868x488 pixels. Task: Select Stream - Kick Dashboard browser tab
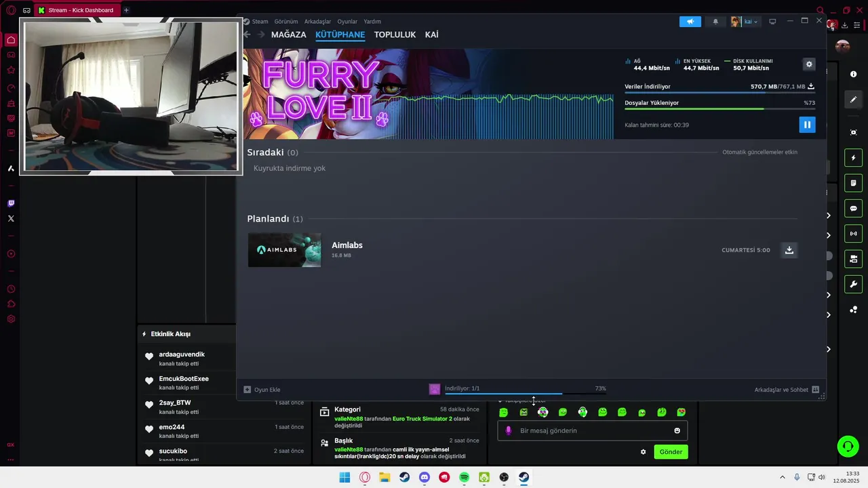click(x=77, y=10)
